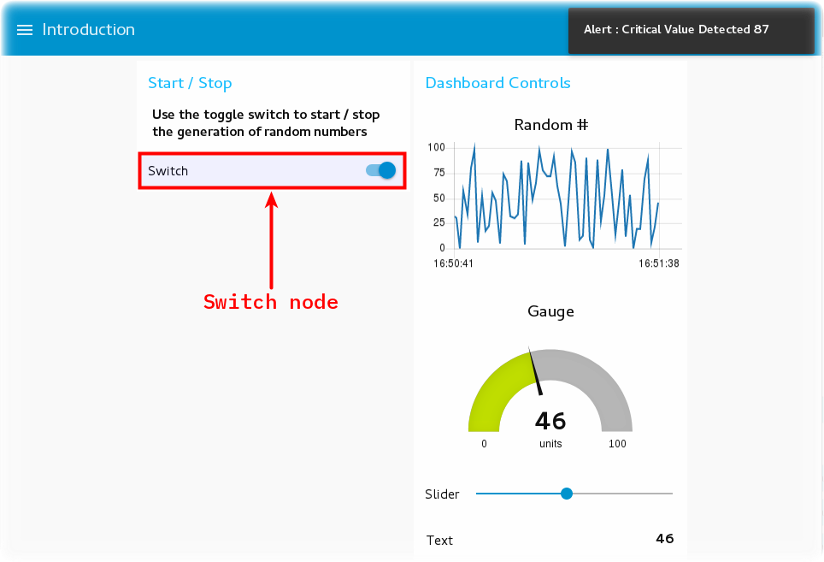Image resolution: width=824 pixels, height=562 pixels.
Task: Click the Text label row
Action: tap(550, 540)
